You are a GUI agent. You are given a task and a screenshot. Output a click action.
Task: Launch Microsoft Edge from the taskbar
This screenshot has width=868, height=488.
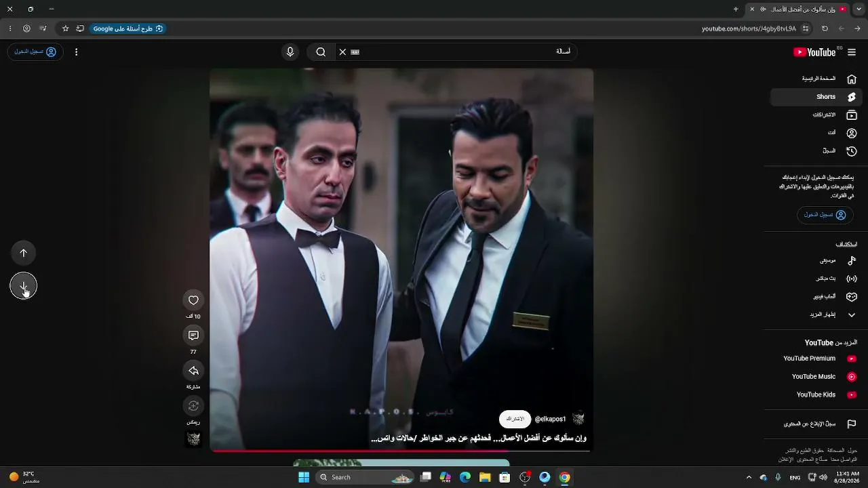tap(465, 477)
